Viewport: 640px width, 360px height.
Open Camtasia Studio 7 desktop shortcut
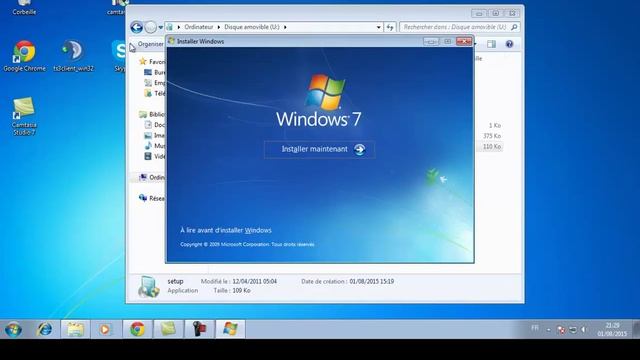click(24, 116)
